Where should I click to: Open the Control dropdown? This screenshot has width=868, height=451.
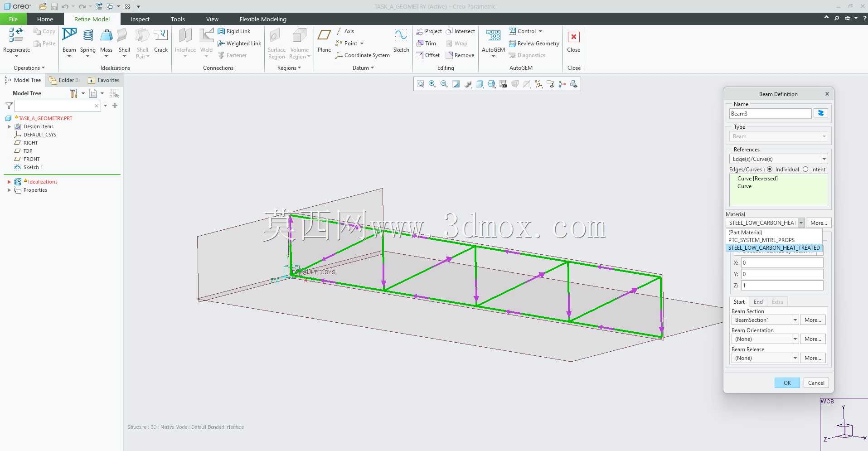(x=526, y=31)
